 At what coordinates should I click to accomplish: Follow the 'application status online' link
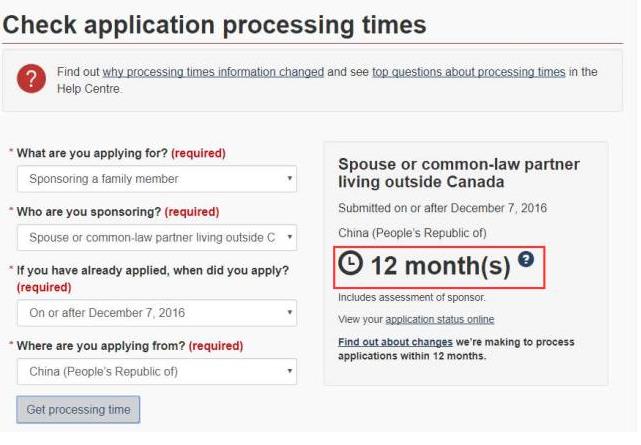(x=440, y=319)
